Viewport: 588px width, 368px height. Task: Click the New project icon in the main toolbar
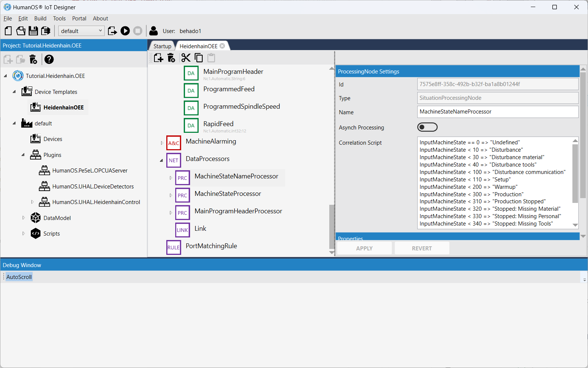(x=8, y=31)
